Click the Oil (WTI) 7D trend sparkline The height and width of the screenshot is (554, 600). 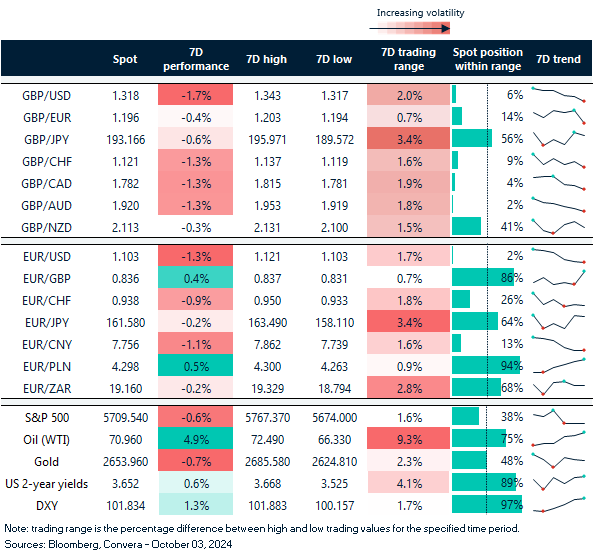(x=558, y=437)
